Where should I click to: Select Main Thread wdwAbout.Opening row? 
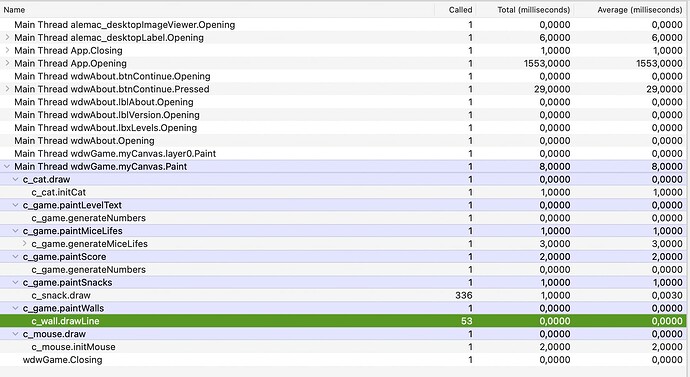(x=343, y=140)
